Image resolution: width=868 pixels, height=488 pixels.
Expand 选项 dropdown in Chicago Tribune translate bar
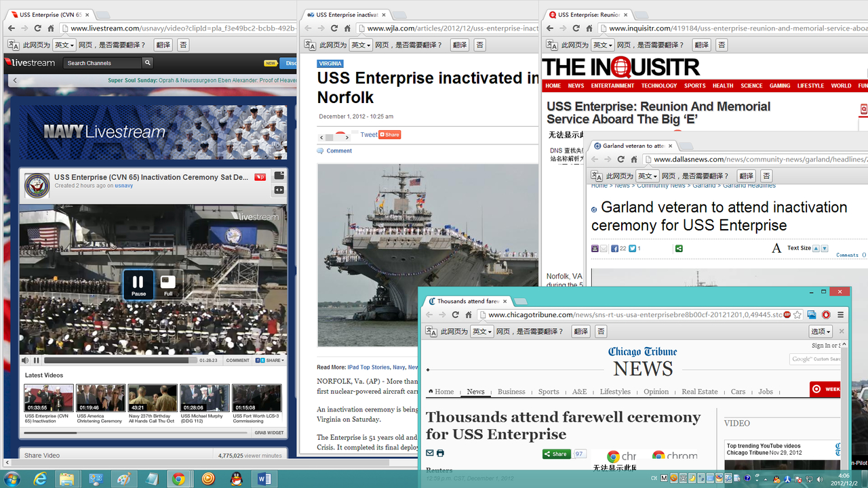821,331
